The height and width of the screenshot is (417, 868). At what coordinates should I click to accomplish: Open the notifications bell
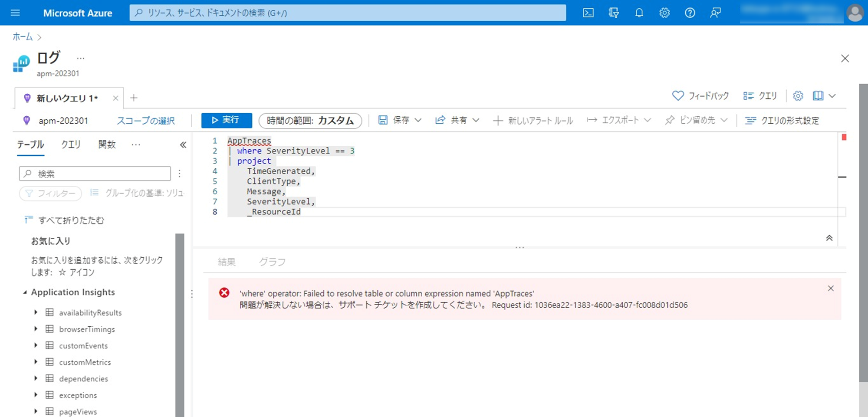[x=639, y=13]
